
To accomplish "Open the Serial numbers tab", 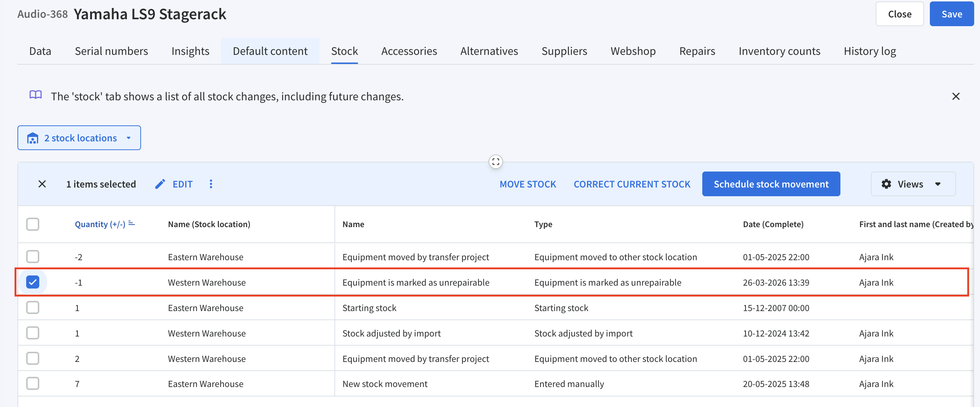I will (x=112, y=51).
